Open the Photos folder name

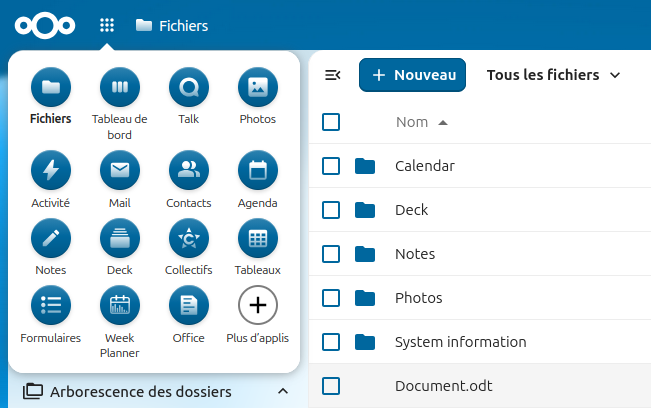(418, 298)
